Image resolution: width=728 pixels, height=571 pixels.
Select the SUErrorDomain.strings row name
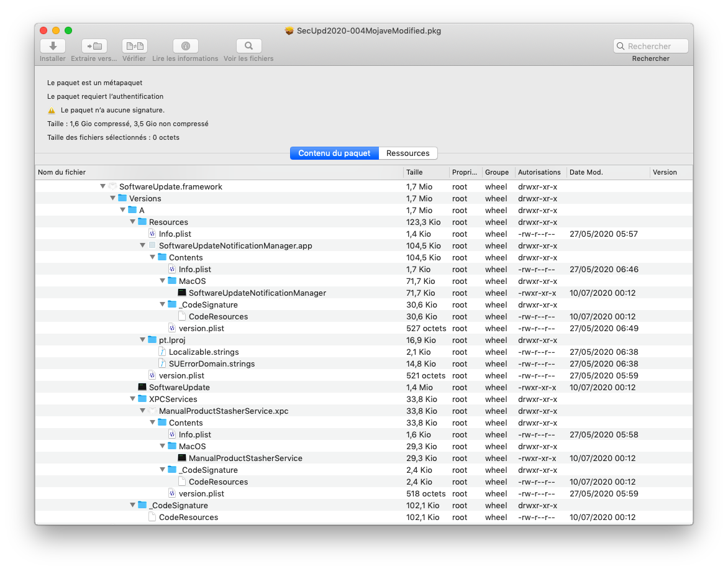212,363
